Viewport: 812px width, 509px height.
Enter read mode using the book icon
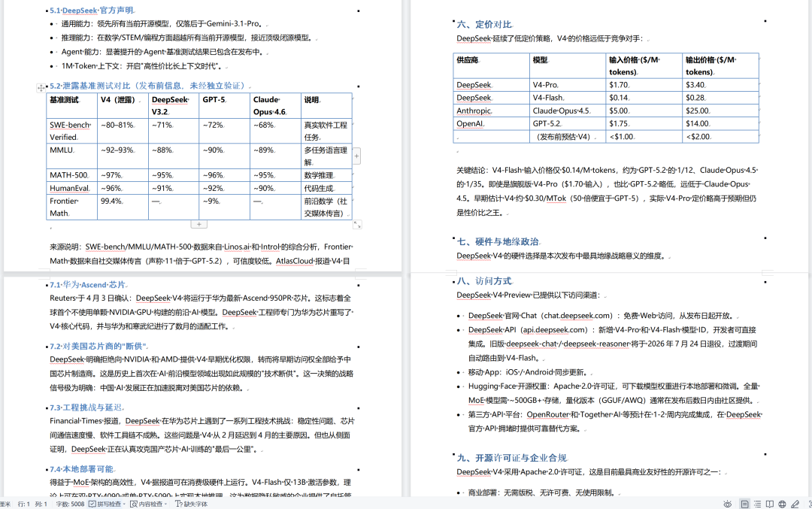pos(768,502)
